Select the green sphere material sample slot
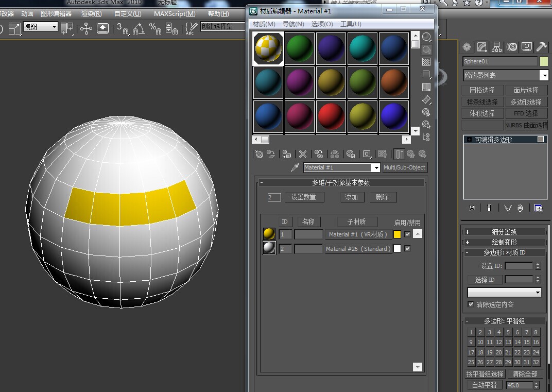 299,48
